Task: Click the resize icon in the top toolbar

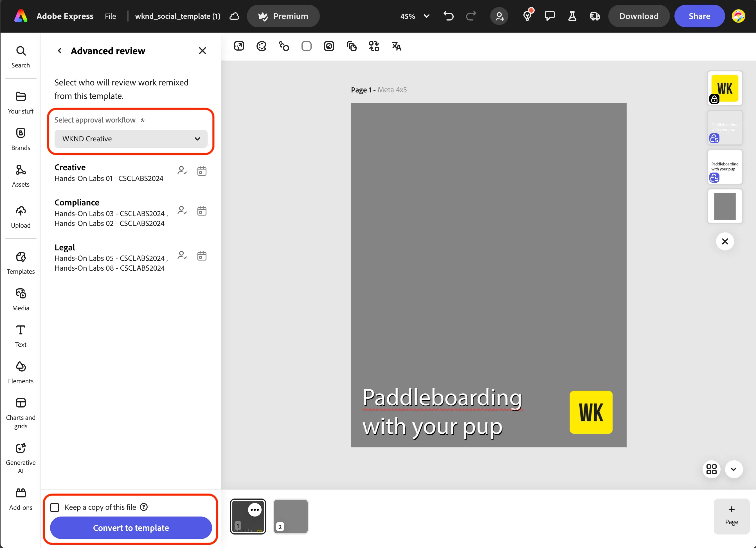Action: [239, 46]
